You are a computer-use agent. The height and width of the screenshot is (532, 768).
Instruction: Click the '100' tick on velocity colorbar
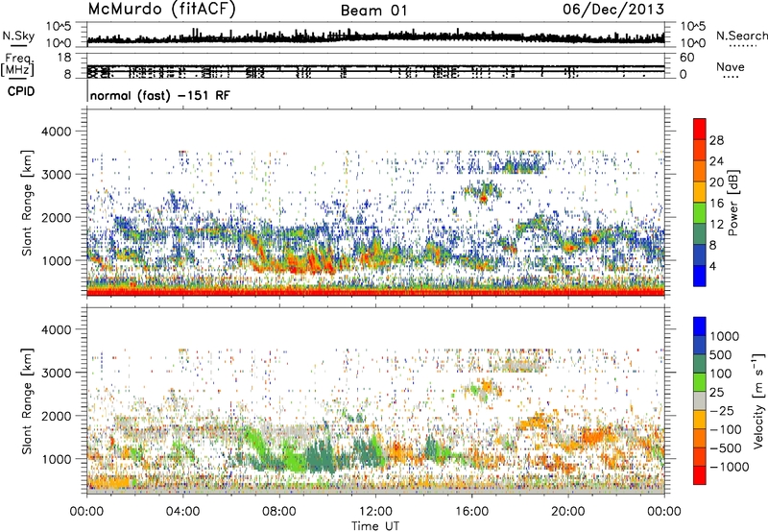(721, 374)
